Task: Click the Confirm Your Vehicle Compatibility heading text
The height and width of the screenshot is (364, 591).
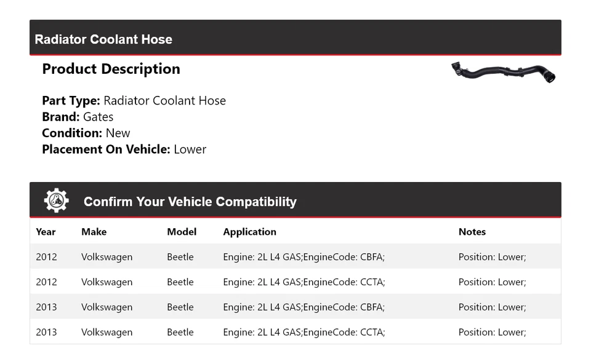Action: point(190,202)
